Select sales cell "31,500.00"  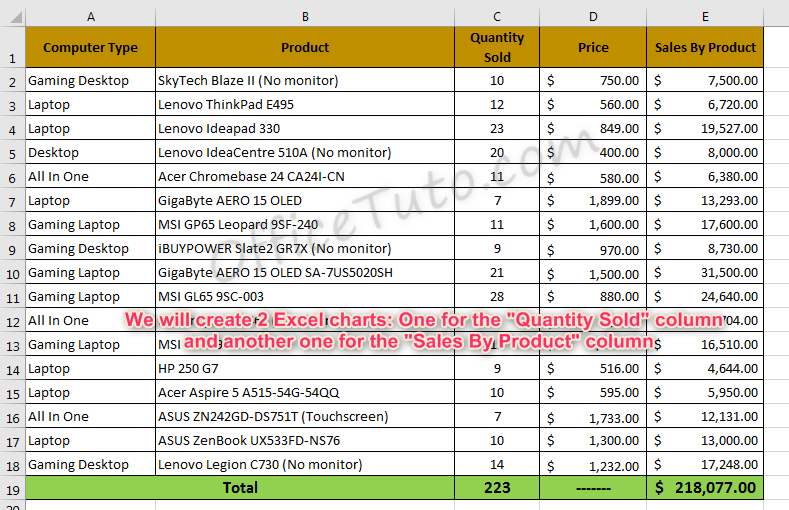[x=705, y=273]
